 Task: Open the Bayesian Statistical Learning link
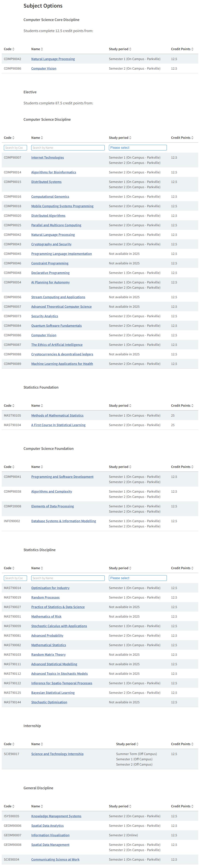(53, 693)
